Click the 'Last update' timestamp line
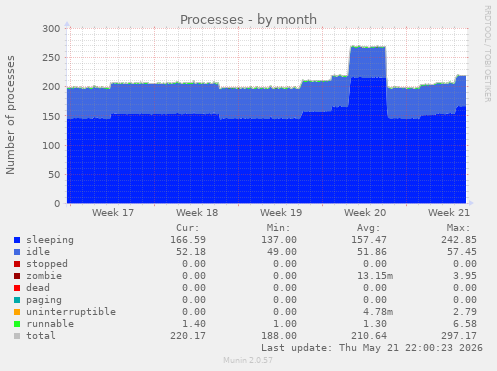This screenshot has width=497, height=371. click(372, 348)
